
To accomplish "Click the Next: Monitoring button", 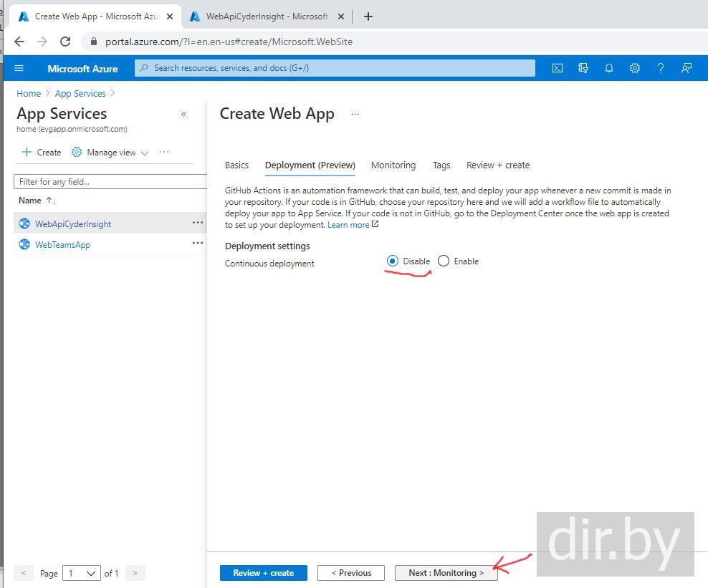I will click(446, 573).
